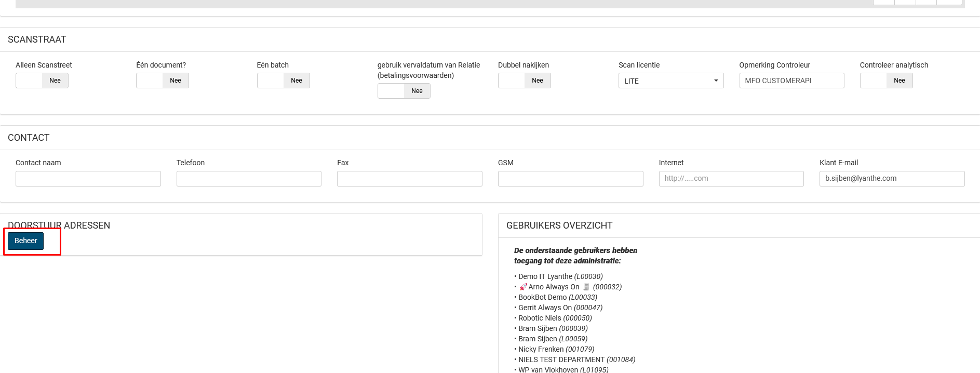Image resolution: width=980 pixels, height=373 pixels.
Task: Focus the Internet URL field
Action: [731, 179]
